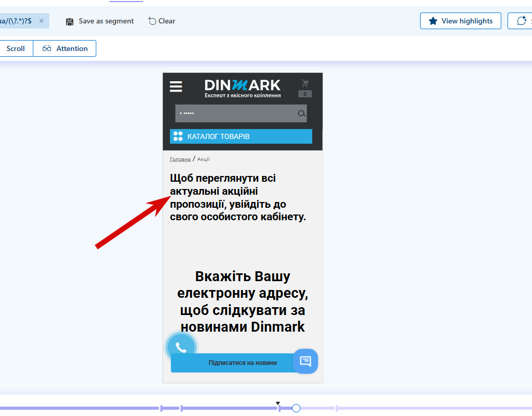Click the star icon in View highlights
This screenshot has height=416, width=532.
tap(433, 21)
